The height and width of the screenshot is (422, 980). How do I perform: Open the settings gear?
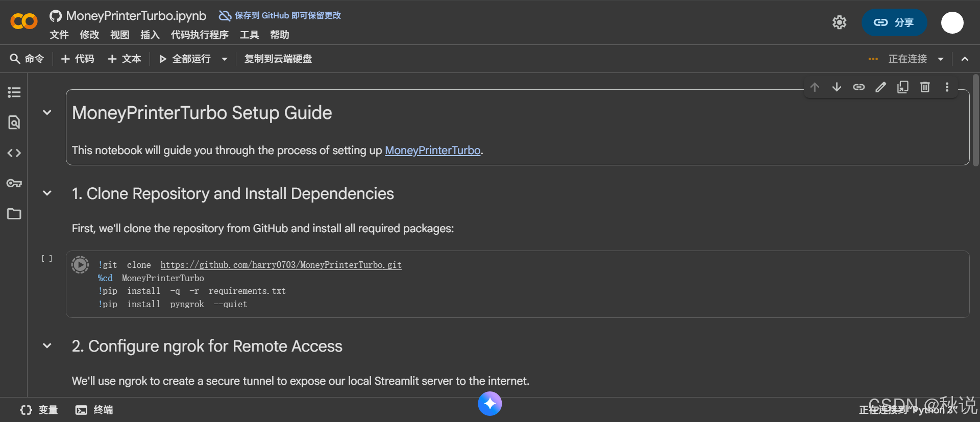pos(839,22)
